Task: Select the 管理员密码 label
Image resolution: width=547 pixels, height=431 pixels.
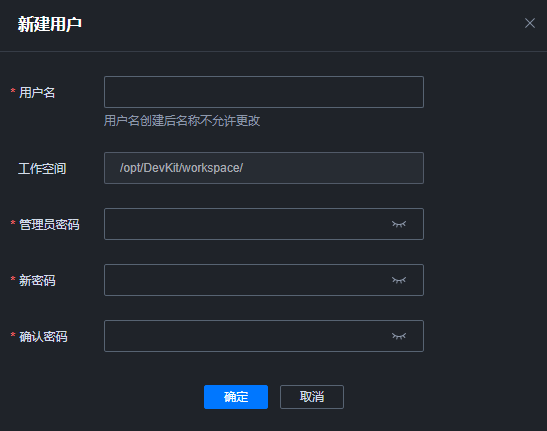Action: (49, 224)
